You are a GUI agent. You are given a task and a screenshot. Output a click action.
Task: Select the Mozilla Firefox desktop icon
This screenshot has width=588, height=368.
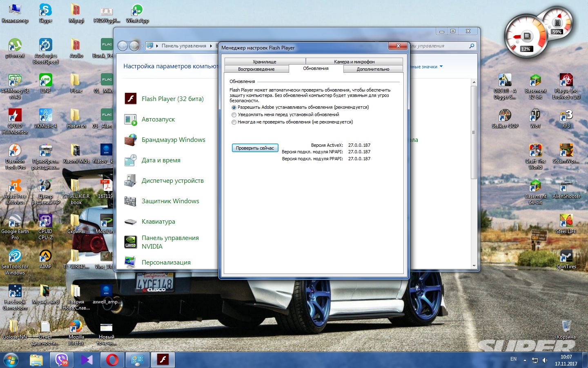[76, 332]
